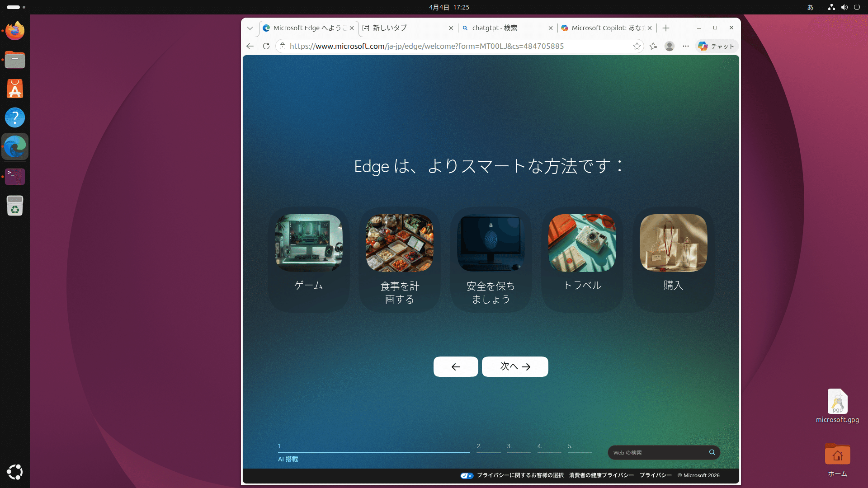Click the Web の検索 input field
Image resolution: width=868 pixels, height=488 pixels.
tap(658, 452)
